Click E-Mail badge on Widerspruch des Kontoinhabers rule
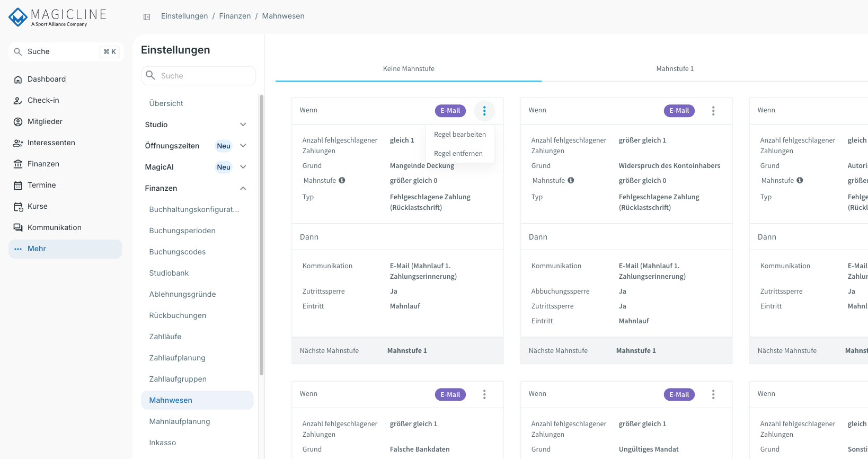Viewport: 868px width, 459px height. [679, 111]
